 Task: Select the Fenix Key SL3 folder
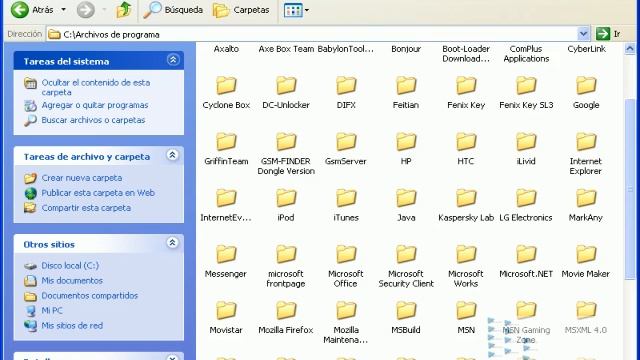pyautogui.click(x=526, y=93)
